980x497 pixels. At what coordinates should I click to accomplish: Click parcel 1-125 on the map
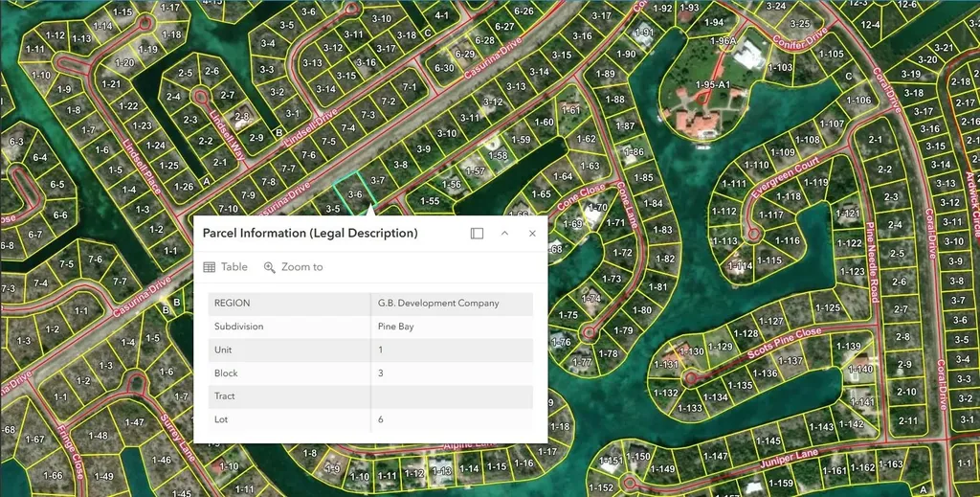(x=828, y=307)
